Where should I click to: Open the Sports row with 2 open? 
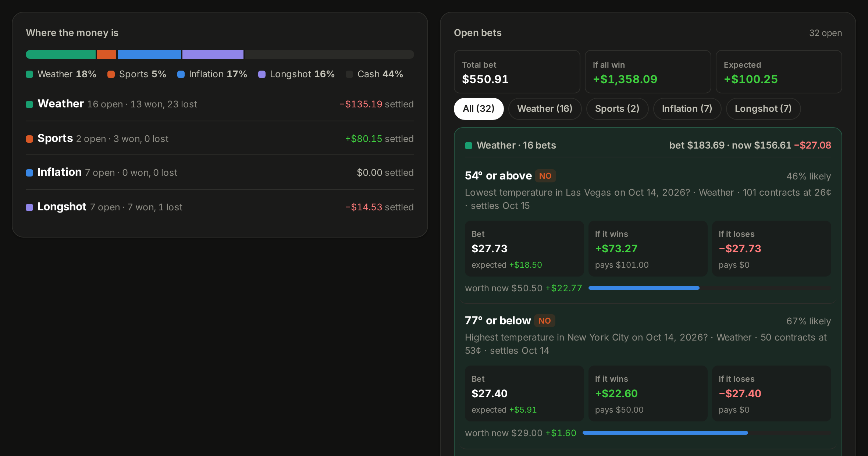pyautogui.click(x=220, y=139)
